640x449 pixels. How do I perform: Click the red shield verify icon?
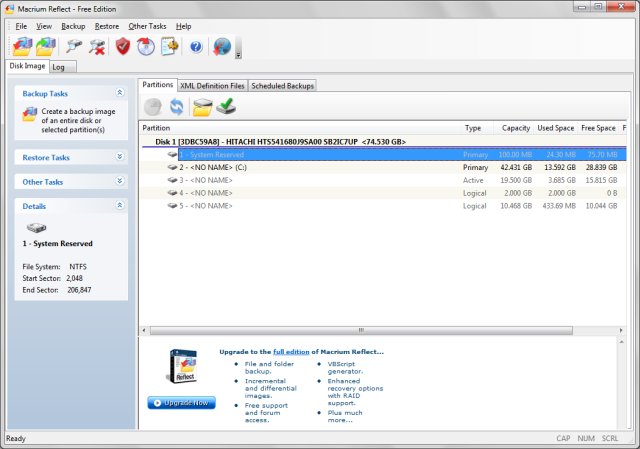pos(123,46)
